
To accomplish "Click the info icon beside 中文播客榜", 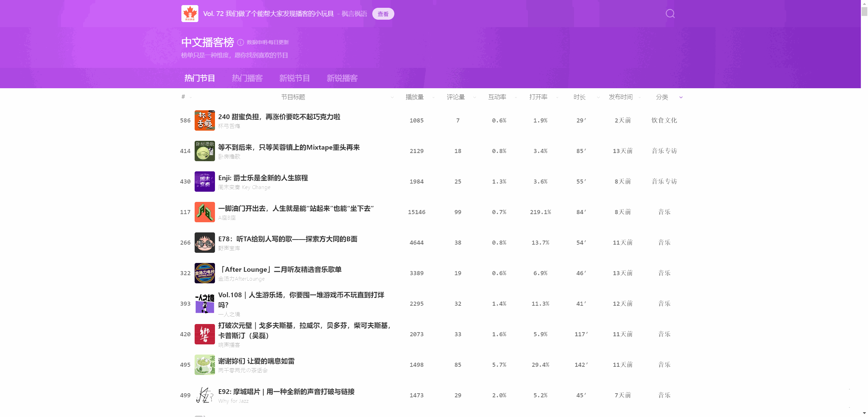I will pos(240,42).
